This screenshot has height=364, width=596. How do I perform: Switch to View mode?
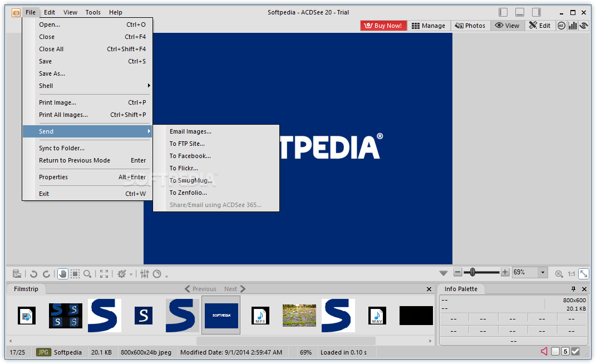[507, 26]
